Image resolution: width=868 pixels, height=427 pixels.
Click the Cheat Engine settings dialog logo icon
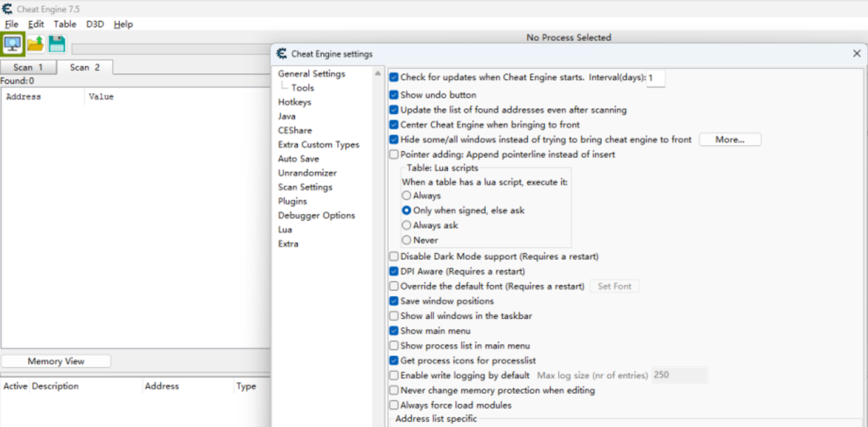click(x=281, y=54)
